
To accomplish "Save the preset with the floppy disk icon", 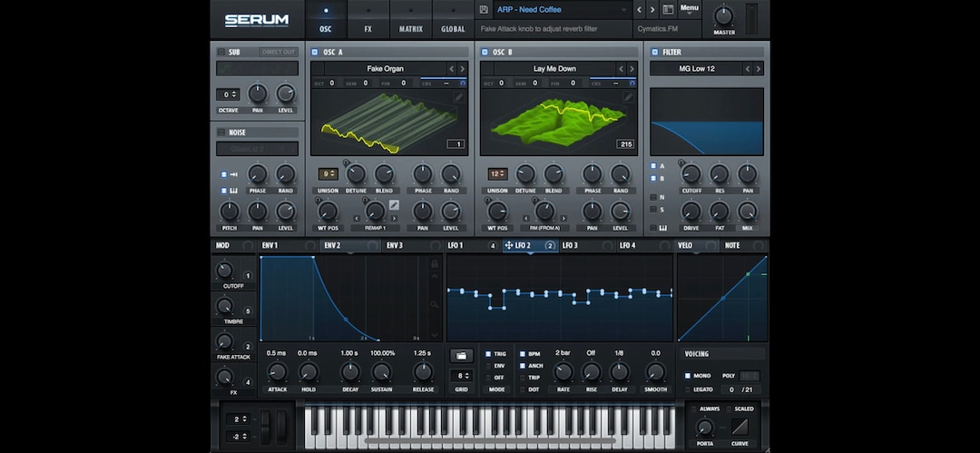I will pos(484,9).
